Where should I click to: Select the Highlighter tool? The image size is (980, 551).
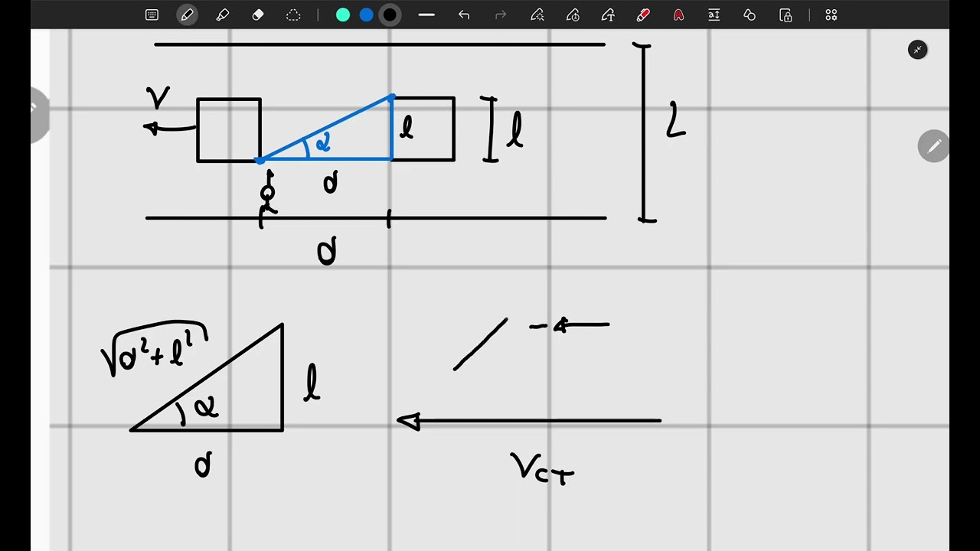tap(223, 15)
